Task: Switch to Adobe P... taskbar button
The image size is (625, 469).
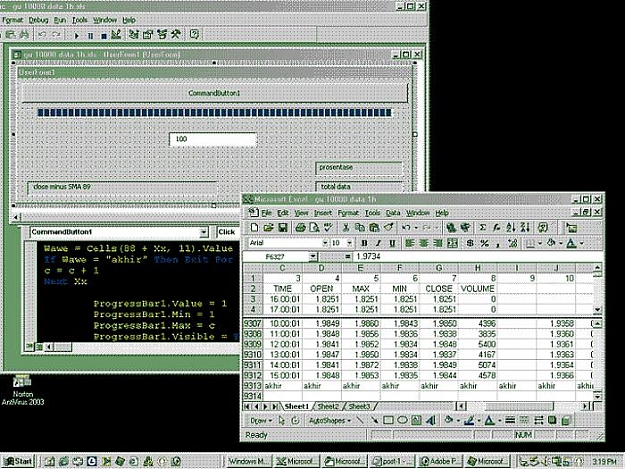Action: tap(440, 461)
